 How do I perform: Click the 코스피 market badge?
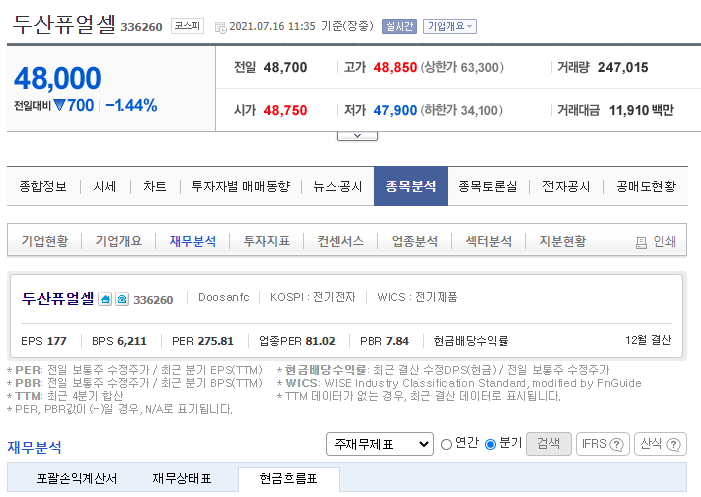point(187,26)
